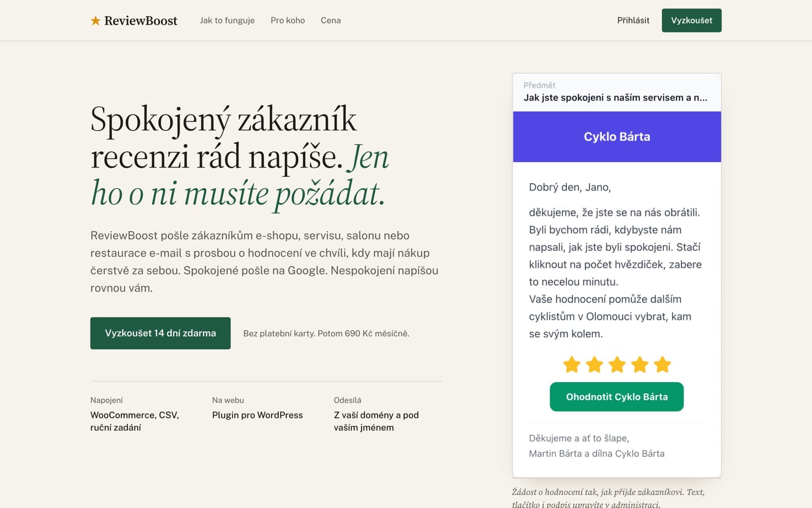The height and width of the screenshot is (508, 812).
Task: Click the headline 'Spokojený zákazník recenzi rád napíše'
Action: (223, 138)
